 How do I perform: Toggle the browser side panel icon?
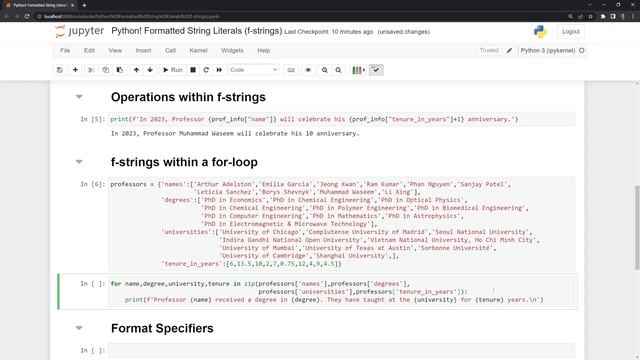pos(613,16)
